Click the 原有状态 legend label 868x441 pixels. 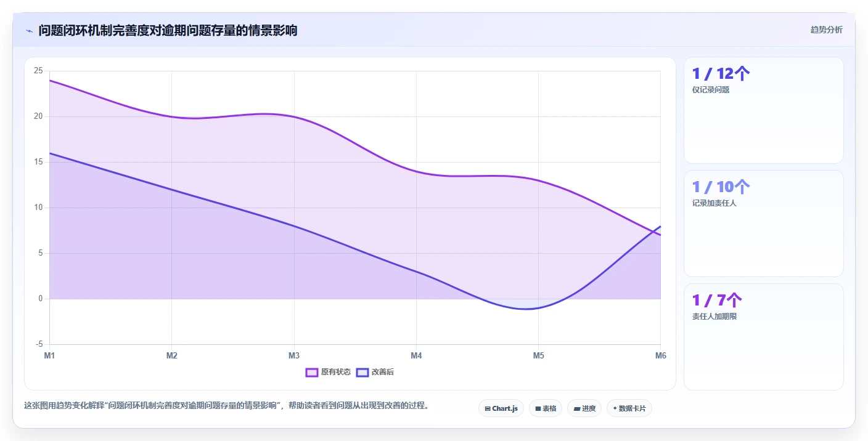(336, 372)
